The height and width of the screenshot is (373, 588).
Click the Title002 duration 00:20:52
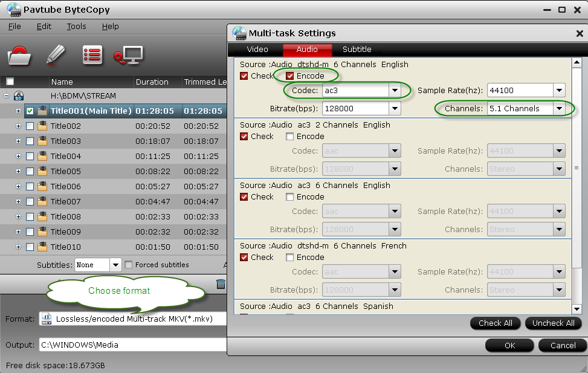[153, 126]
